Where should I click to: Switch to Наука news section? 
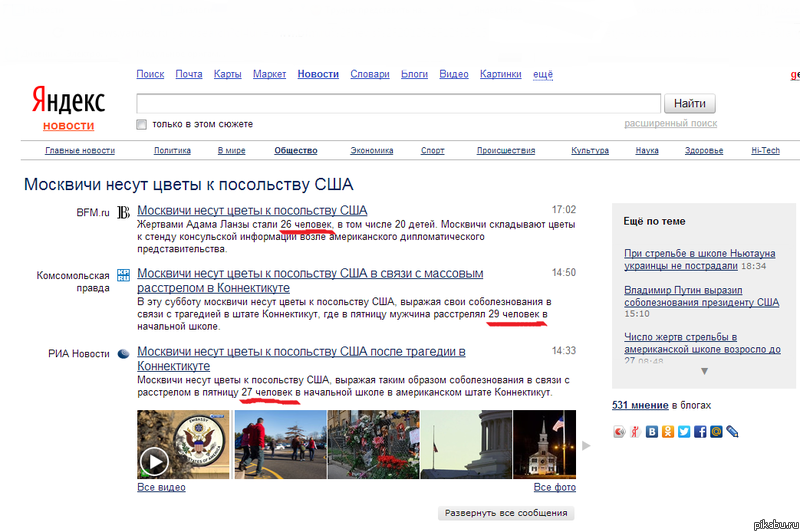(x=647, y=150)
